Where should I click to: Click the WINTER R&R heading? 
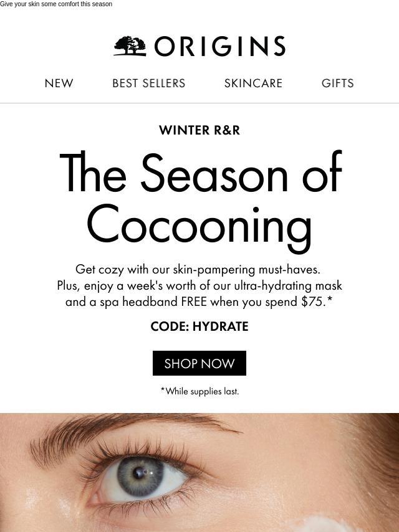199,130
